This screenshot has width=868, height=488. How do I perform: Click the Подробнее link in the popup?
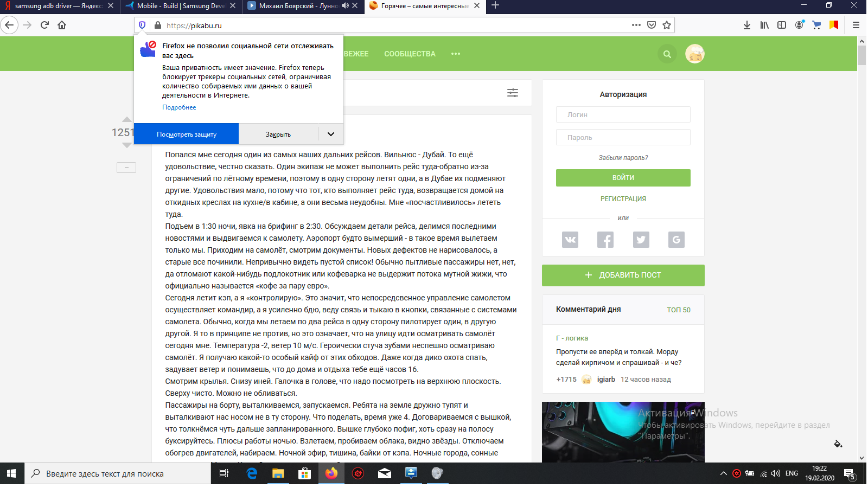tap(179, 107)
